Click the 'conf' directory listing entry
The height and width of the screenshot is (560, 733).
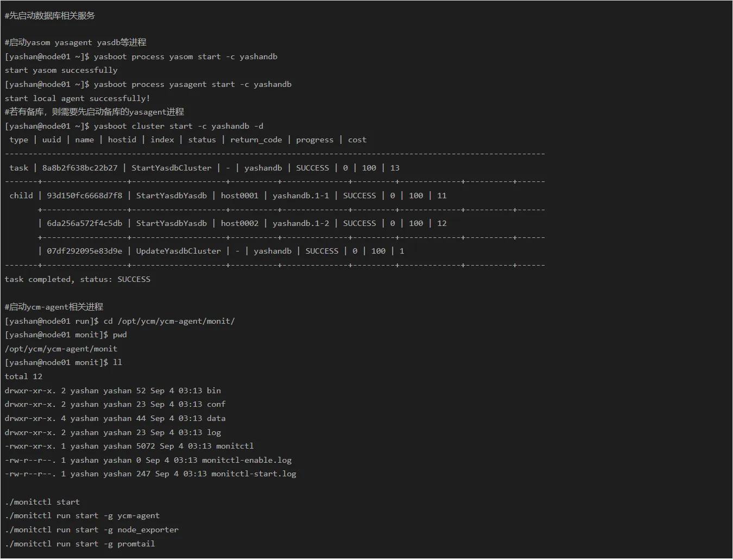[216, 404]
